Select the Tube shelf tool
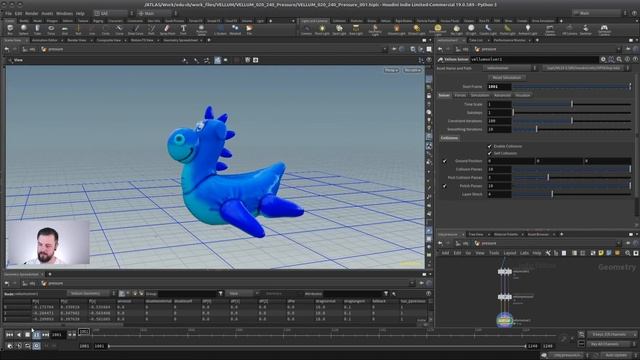 (x=37, y=29)
